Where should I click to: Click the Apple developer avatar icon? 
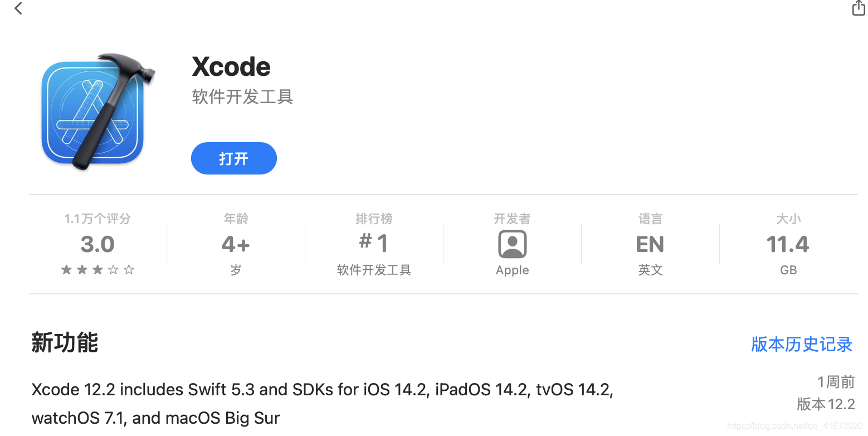[x=511, y=244]
